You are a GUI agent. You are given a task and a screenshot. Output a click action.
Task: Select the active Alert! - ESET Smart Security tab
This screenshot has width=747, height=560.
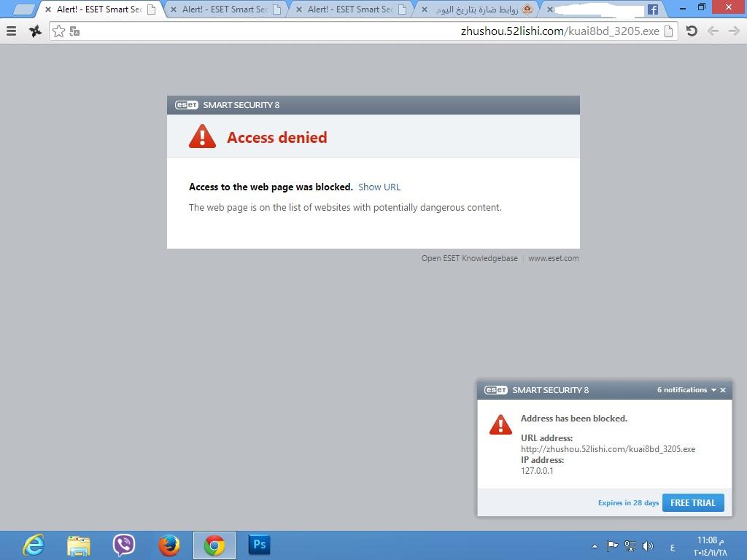click(100, 9)
